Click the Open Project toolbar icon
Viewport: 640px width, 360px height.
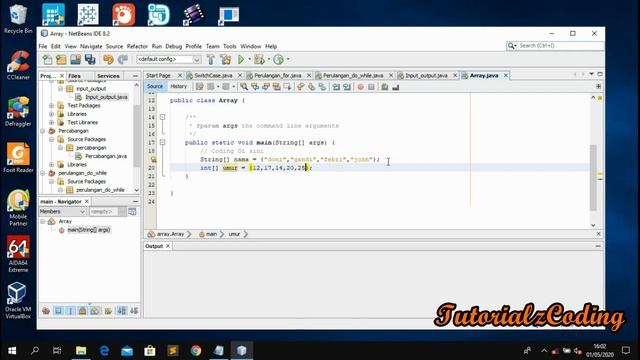(76, 60)
